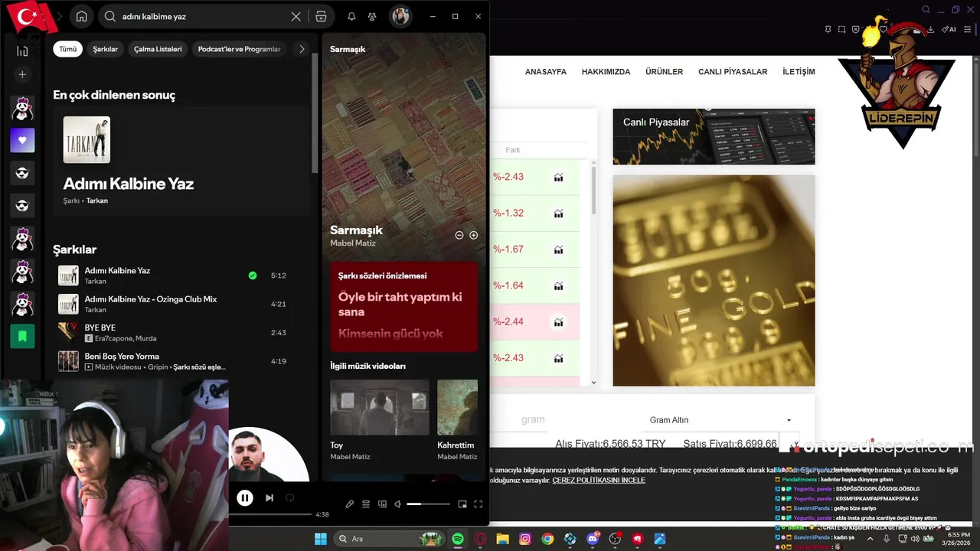The width and height of the screenshot is (980, 551).
Task: Show hidden system tray icons chevron
Action: [x=870, y=539]
